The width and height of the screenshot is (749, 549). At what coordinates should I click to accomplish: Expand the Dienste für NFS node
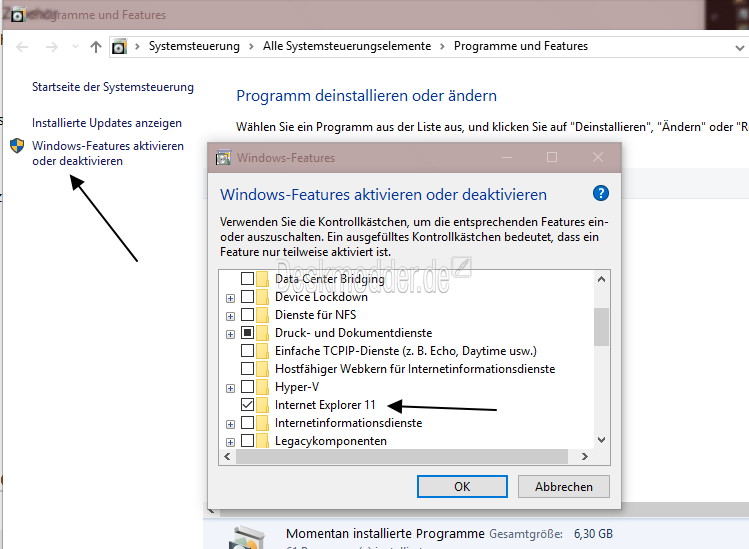(230, 316)
